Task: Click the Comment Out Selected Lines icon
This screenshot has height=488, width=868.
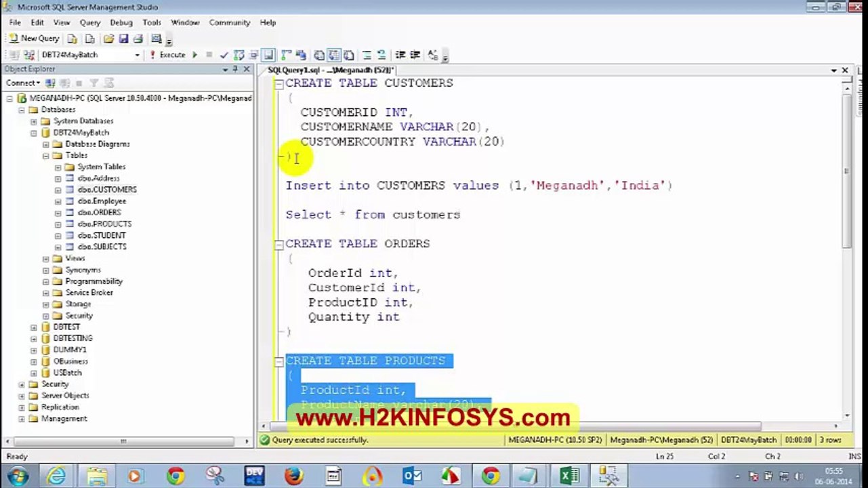Action: [x=367, y=55]
